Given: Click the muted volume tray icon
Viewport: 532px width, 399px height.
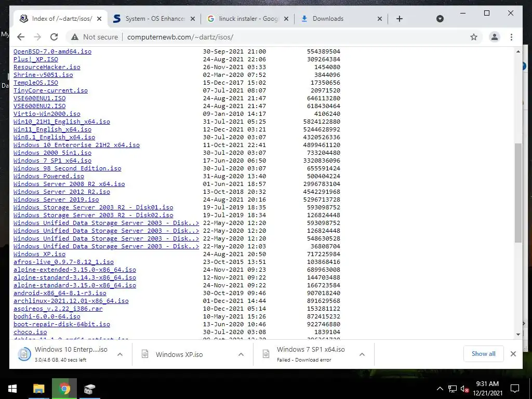Looking at the screenshot, I should point(464,389).
